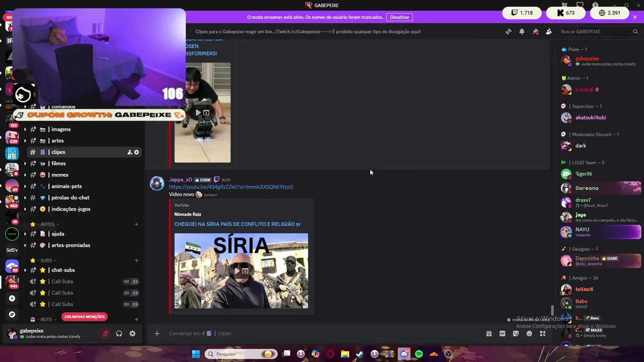
Task: Collapse the ARTES category
Action: click(48, 224)
